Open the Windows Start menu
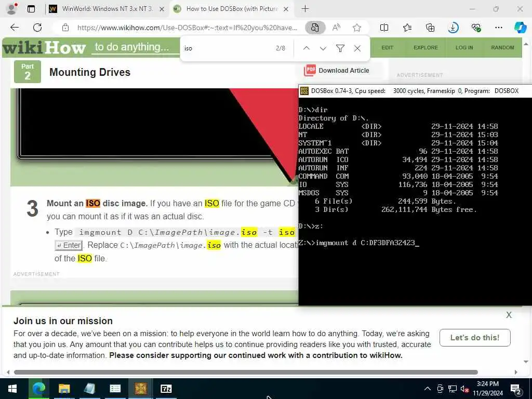The image size is (532, 399). pyautogui.click(x=12, y=389)
